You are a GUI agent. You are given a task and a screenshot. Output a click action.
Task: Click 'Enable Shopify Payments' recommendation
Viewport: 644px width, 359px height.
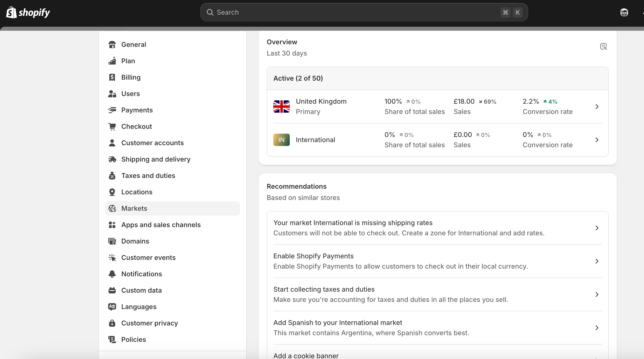pos(313,256)
